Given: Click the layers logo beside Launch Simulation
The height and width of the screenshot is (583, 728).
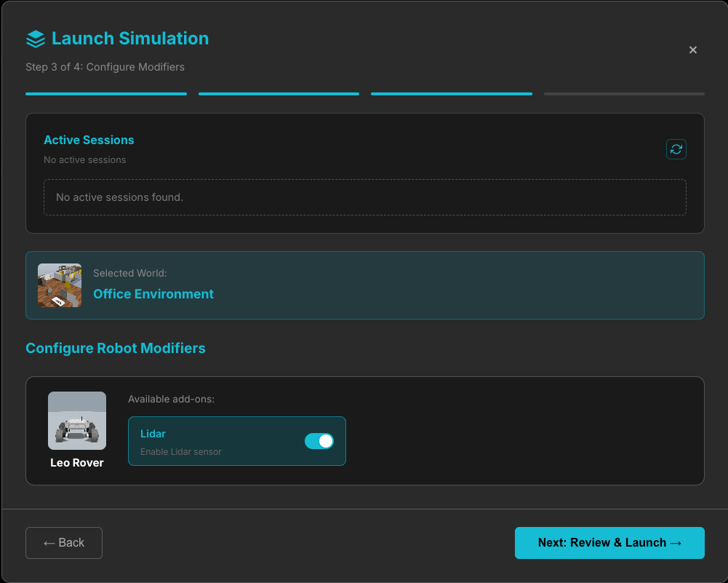Looking at the screenshot, I should 35,39.
